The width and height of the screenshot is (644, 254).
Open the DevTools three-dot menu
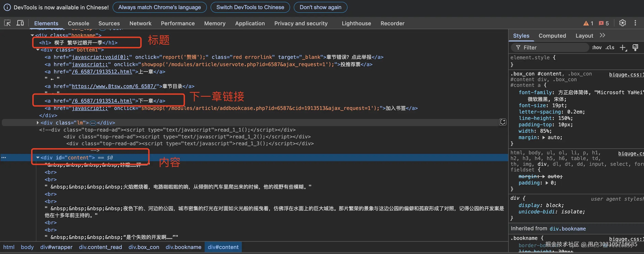pos(635,23)
